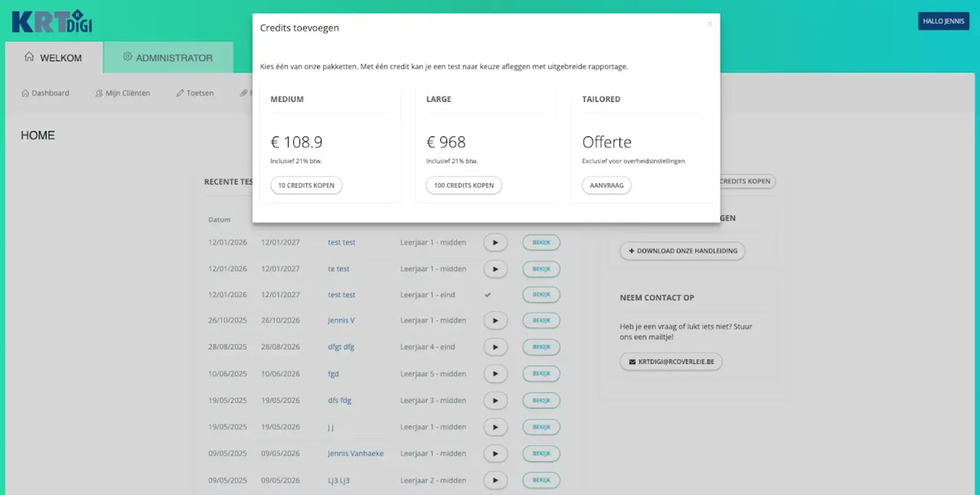Image resolution: width=980 pixels, height=495 pixels.
Task: Close the Credits toevoegen dialog
Action: (709, 24)
